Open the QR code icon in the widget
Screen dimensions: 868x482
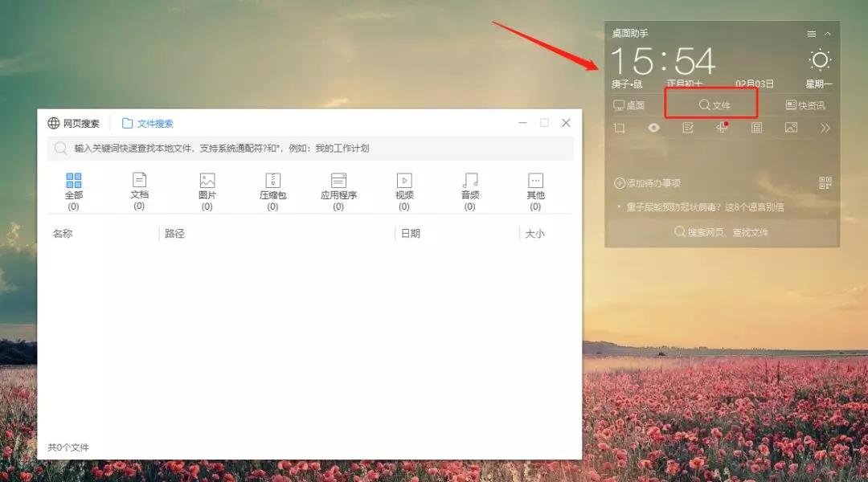click(825, 183)
